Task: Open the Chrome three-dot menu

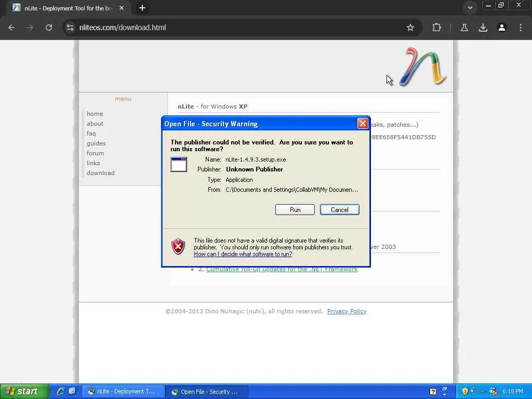Action: (521, 28)
